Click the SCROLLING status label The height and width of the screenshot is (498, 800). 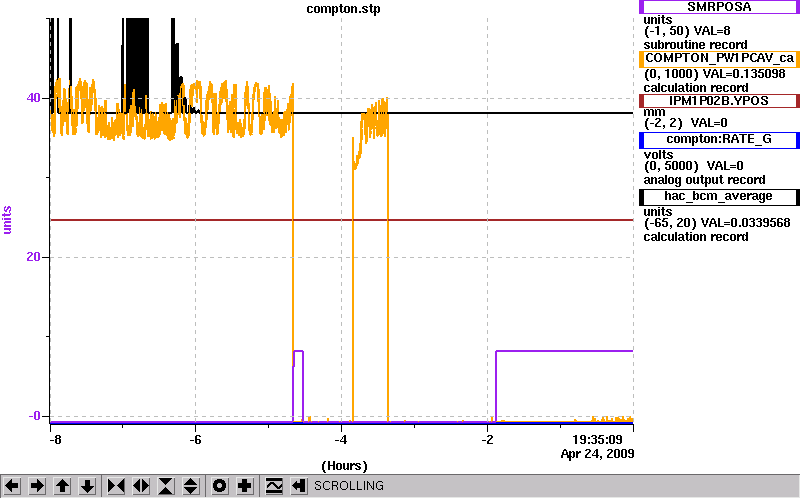349,486
